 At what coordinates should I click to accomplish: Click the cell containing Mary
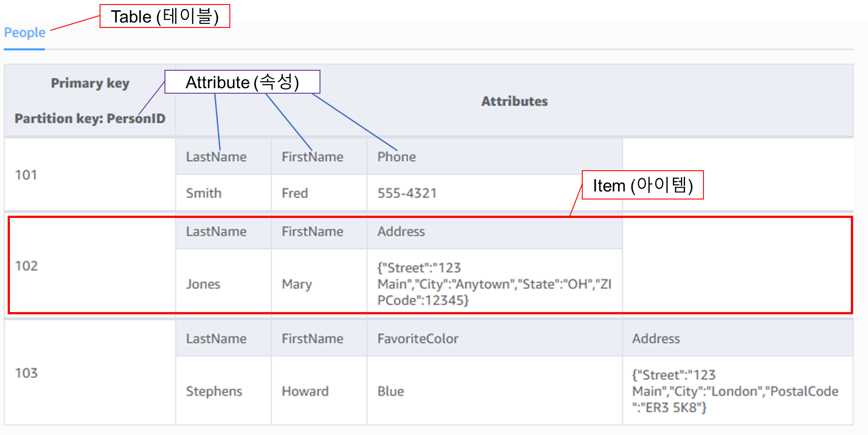point(297,284)
